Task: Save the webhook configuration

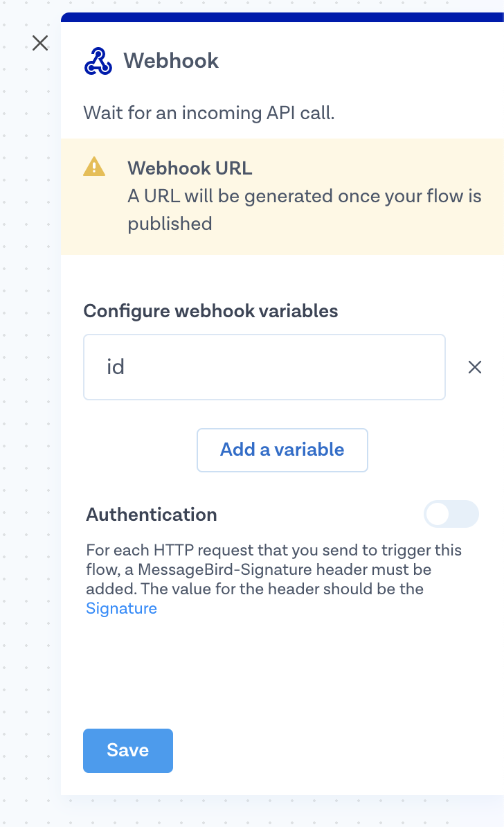Action: (x=128, y=750)
